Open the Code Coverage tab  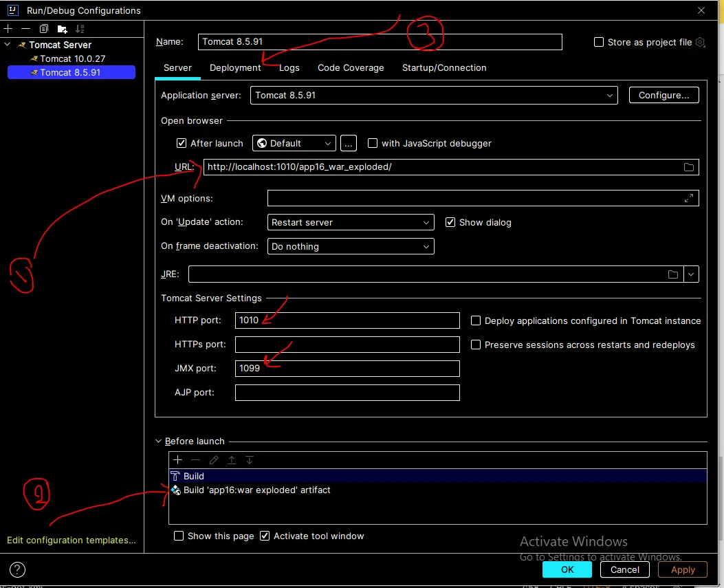[x=351, y=68]
